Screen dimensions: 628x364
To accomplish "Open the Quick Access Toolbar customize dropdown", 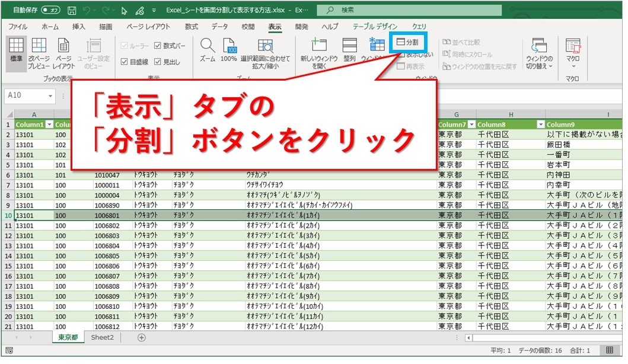I will 154,11.
